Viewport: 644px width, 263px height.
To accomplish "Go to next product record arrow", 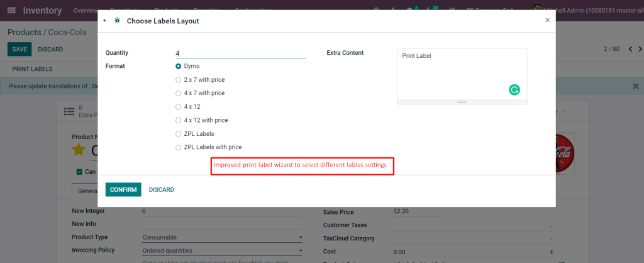I will point(640,49).
